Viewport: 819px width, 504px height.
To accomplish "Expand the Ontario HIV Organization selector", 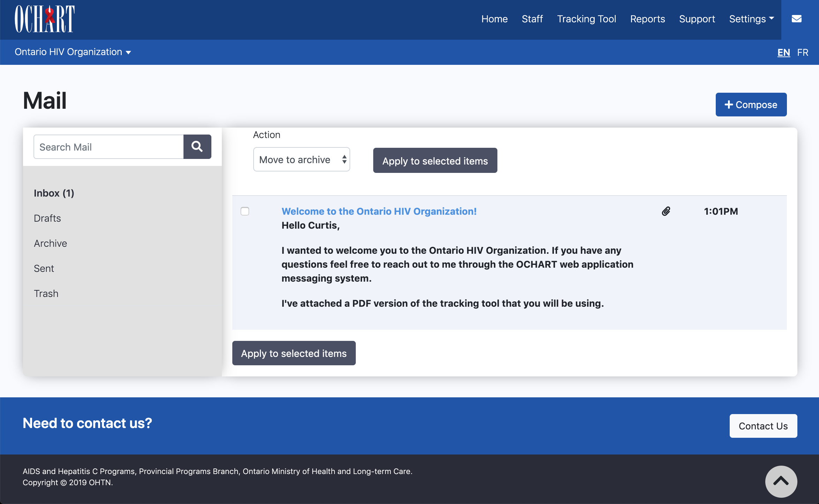I will pyautogui.click(x=72, y=52).
